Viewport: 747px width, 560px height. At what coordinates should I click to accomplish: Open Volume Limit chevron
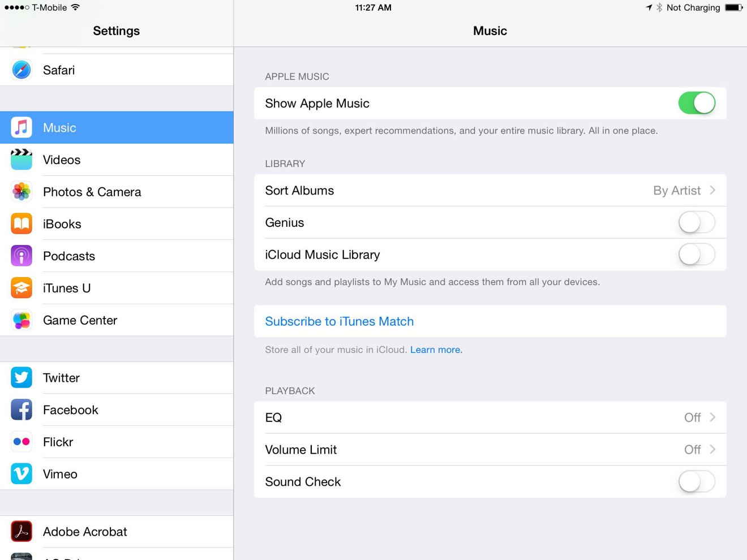712,450
